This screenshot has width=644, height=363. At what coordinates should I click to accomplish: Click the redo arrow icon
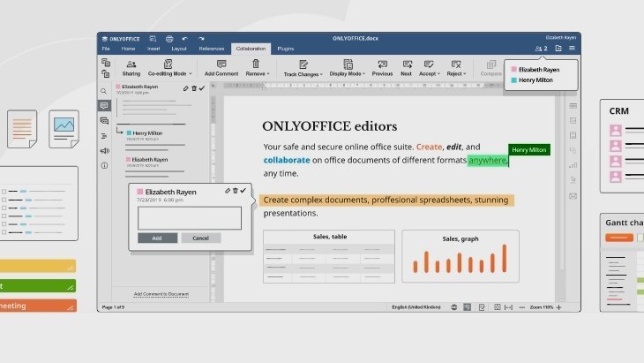click(x=201, y=39)
